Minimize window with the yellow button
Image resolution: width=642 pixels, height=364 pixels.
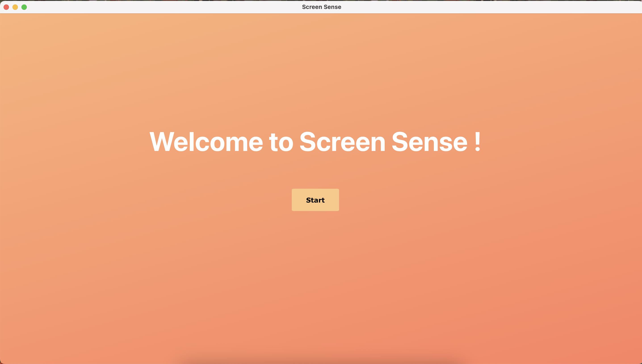pos(15,7)
